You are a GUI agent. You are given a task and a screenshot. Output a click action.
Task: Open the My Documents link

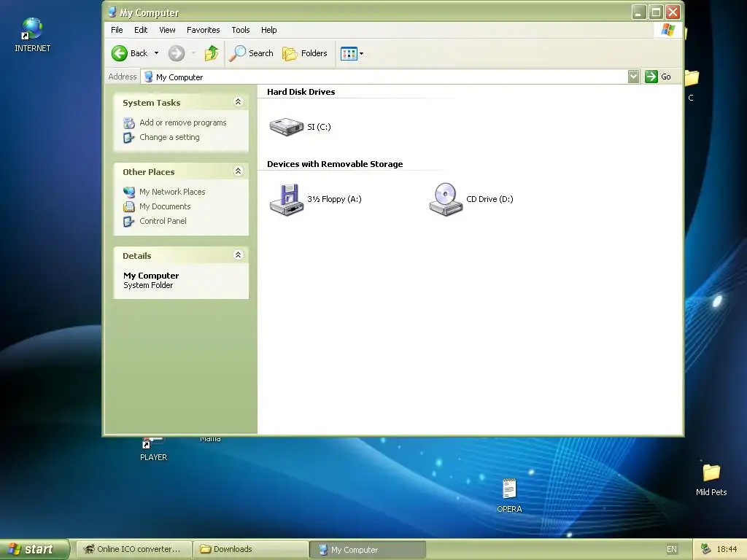click(x=165, y=206)
